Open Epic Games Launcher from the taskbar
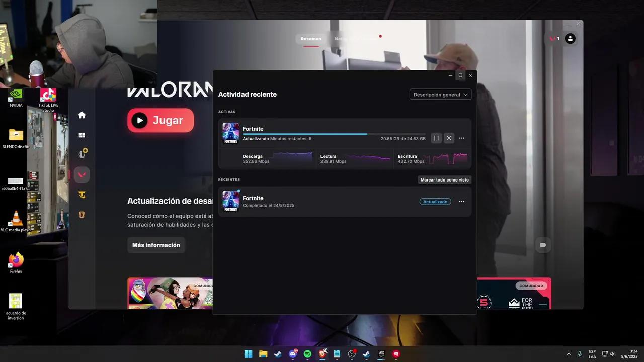The width and height of the screenshot is (644, 362). [381, 354]
